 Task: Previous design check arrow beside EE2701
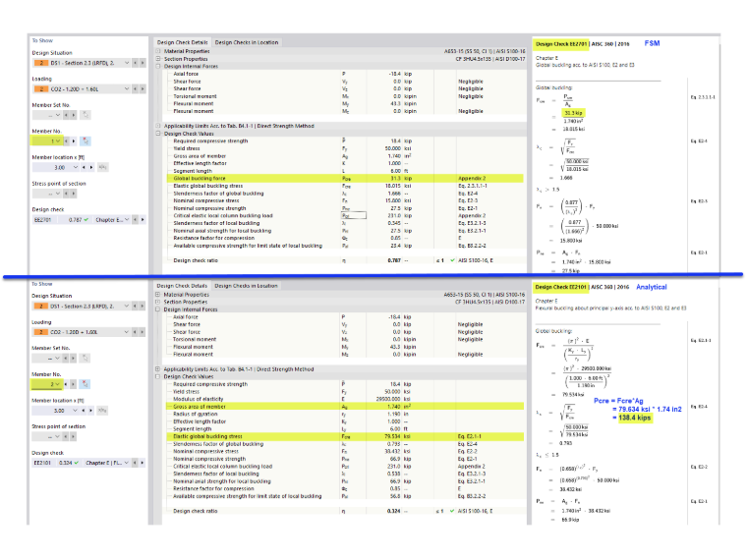(x=136, y=219)
